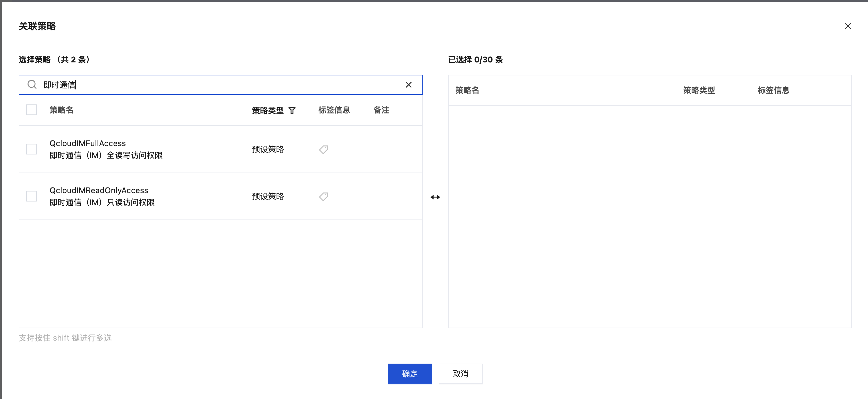868x399 pixels.
Task: Click the 标签信息 column header on left
Action: [x=334, y=110]
